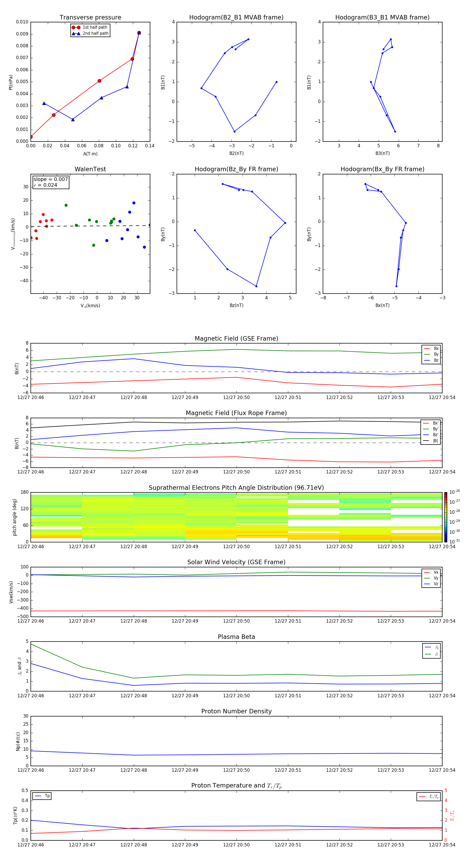The image size is (473, 868).
Task: Select the "Hodogram(B3_B1 MVAB frame)" title
Action: pyautogui.click(x=382, y=17)
